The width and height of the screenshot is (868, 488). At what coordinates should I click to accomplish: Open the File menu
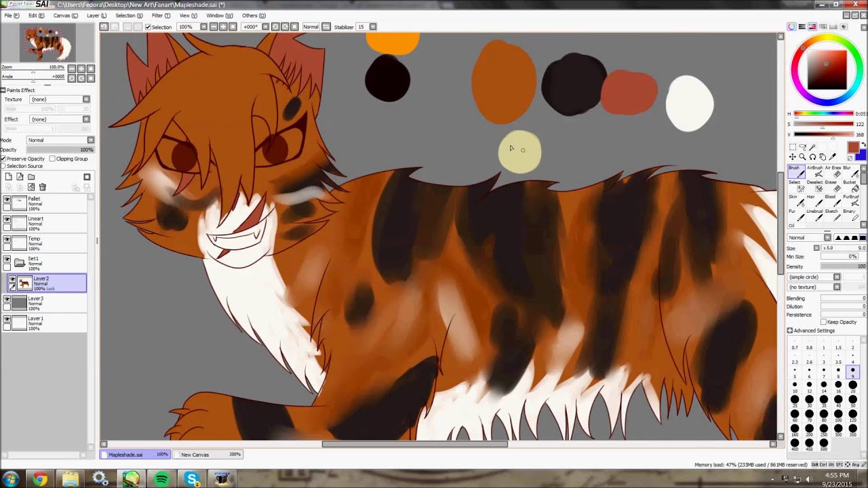12,16
